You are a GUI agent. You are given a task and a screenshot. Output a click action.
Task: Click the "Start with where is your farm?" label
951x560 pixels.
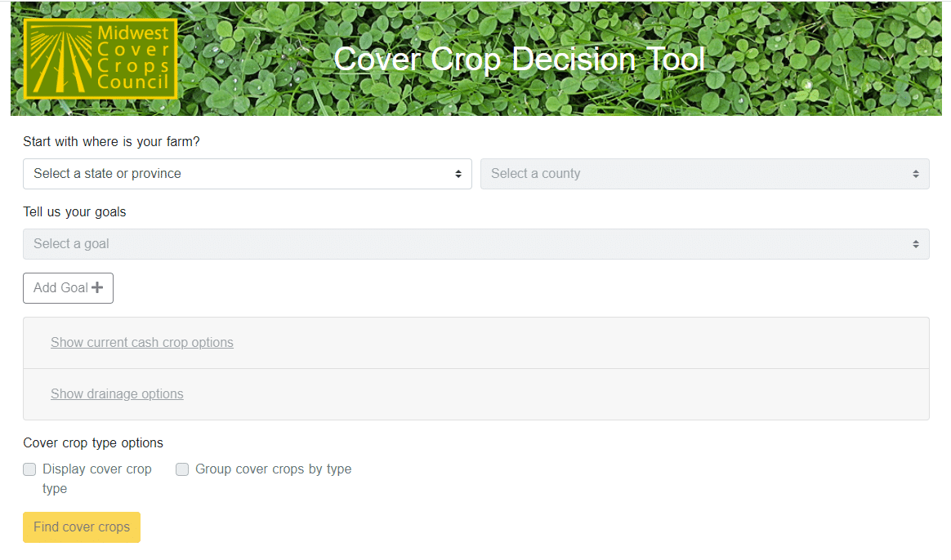tap(111, 142)
